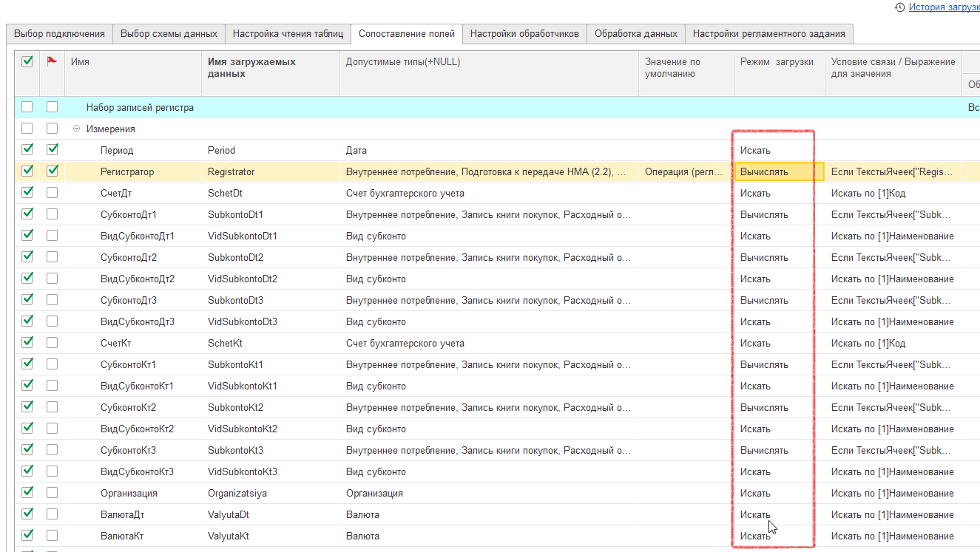Click the red flag column header icon
980x552 pixels.
52,62
